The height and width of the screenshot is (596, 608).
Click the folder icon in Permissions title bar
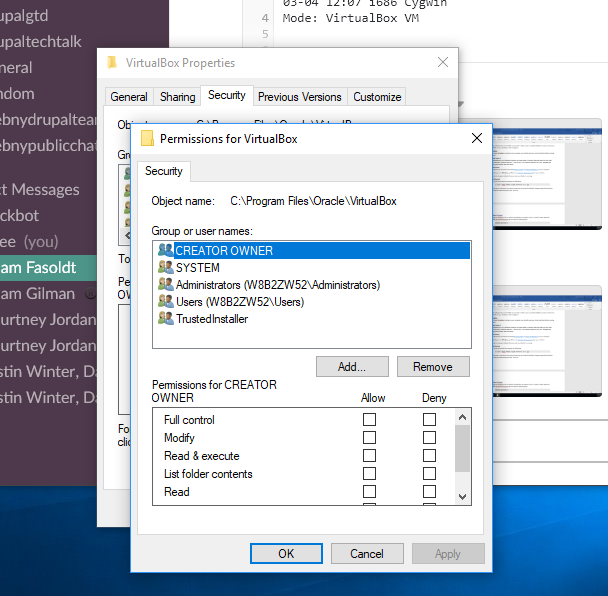(147, 138)
